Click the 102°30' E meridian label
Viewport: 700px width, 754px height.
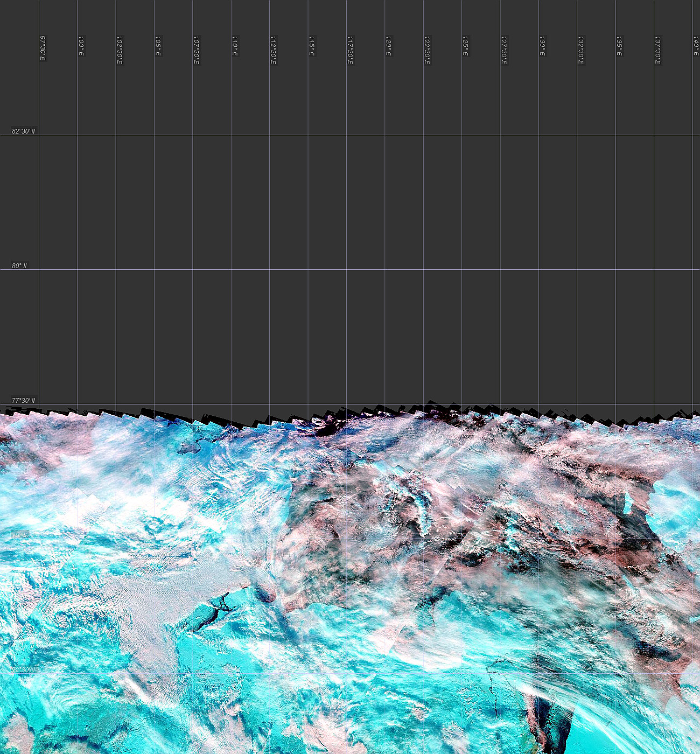point(120,51)
